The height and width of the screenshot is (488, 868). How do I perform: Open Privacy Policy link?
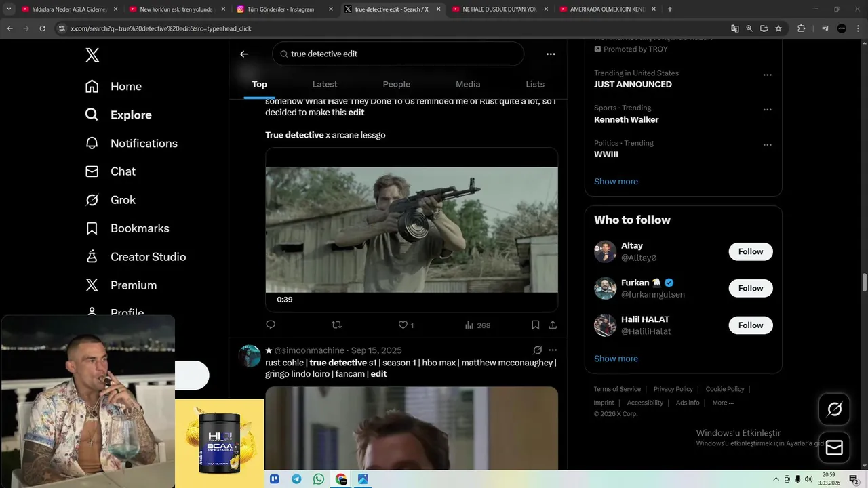tap(673, 389)
